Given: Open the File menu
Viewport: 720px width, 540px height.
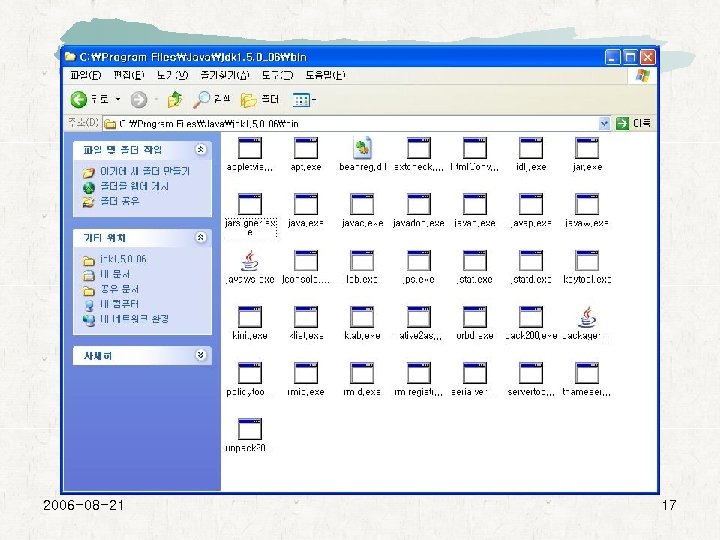Looking at the screenshot, I should click(86, 75).
